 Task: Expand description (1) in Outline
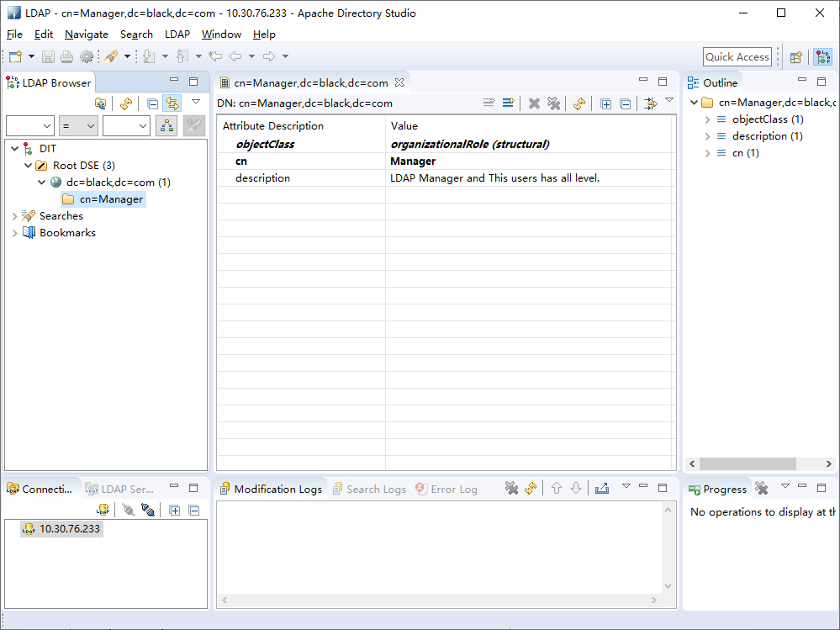[x=707, y=136]
